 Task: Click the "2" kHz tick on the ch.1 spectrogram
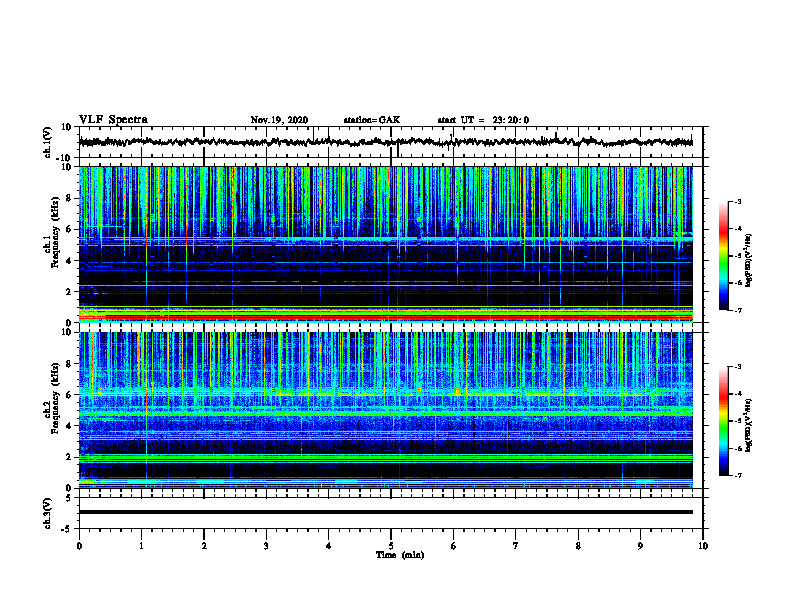69,292
